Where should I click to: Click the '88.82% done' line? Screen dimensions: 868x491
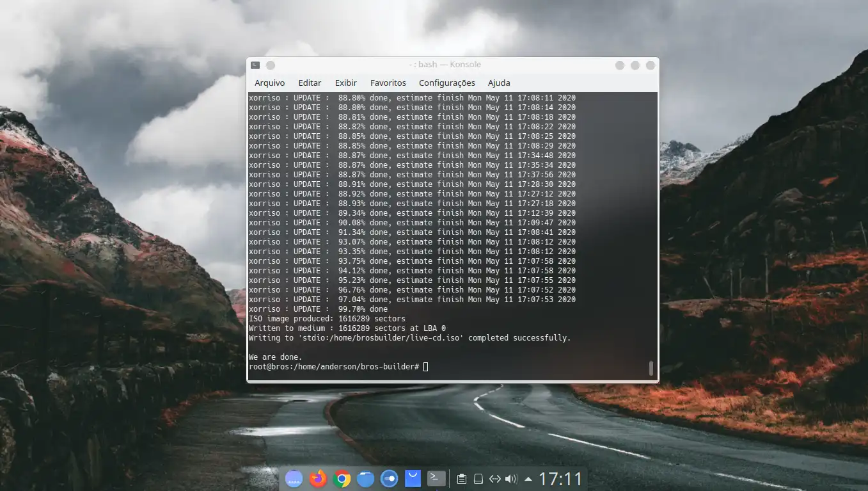click(x=412, y=127)
